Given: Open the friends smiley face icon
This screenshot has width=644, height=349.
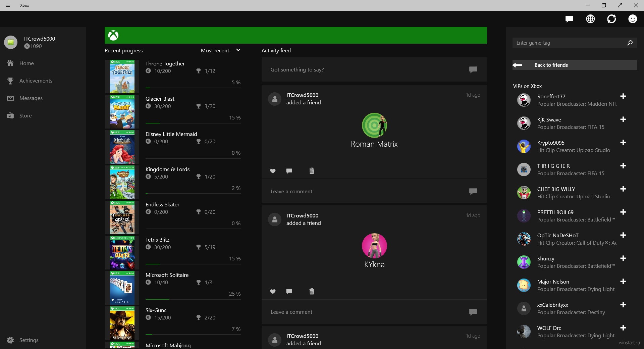Looking at the screenshot, I should tap(633, 19).
